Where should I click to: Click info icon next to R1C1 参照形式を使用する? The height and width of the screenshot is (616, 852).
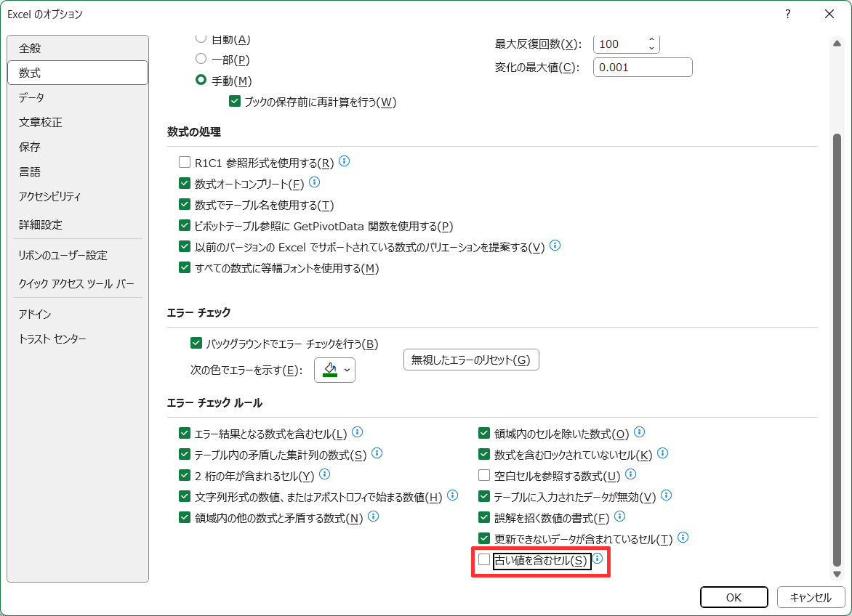(x=345, y=161)
